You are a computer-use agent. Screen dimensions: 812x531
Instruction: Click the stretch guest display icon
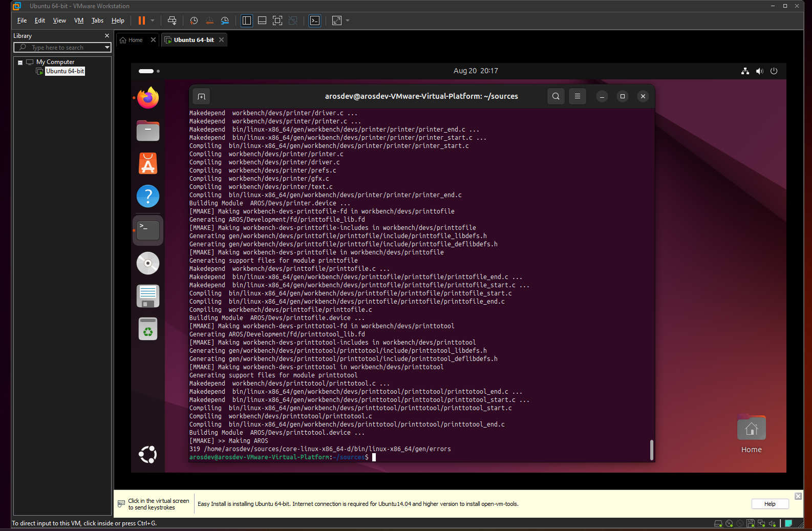point(337,20)
